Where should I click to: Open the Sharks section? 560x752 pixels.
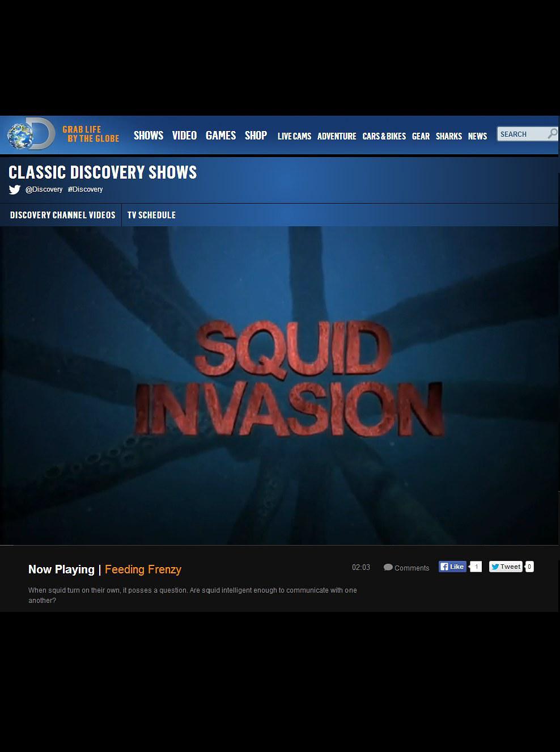449,136
